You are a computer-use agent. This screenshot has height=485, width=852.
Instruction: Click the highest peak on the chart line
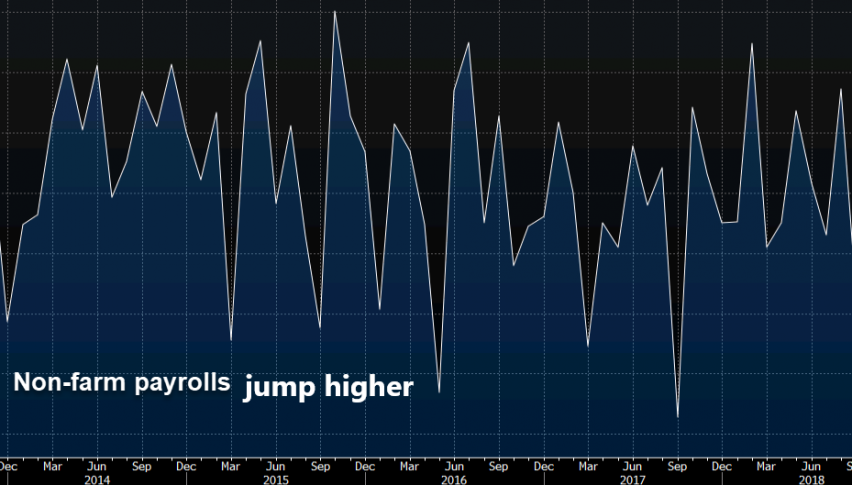[335, 12]
